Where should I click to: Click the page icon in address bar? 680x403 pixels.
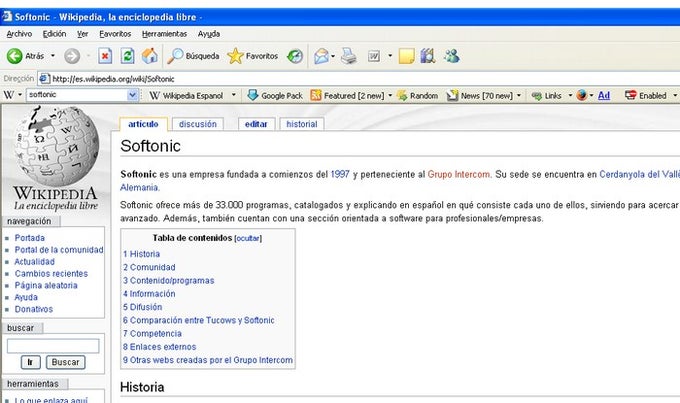[44, 79]
